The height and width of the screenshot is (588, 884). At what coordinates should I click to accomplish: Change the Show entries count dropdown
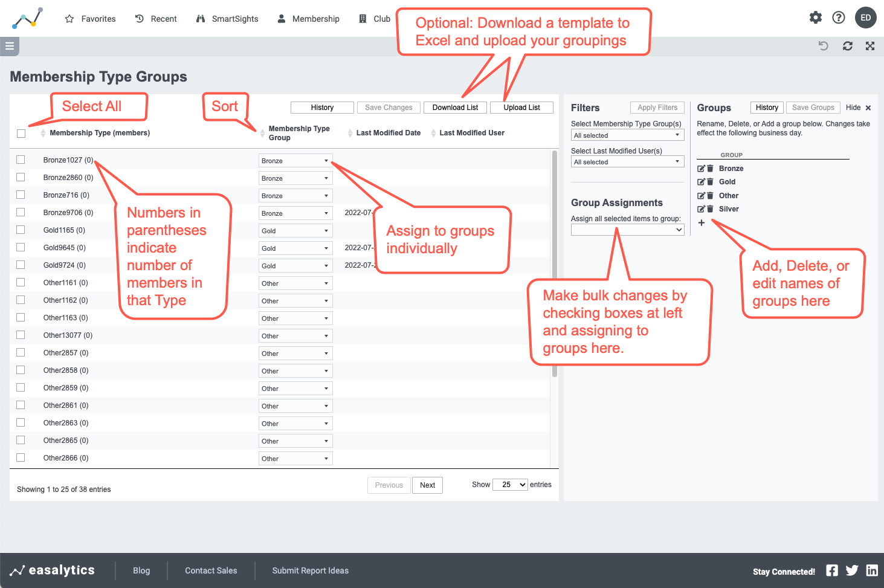[509, 484]
